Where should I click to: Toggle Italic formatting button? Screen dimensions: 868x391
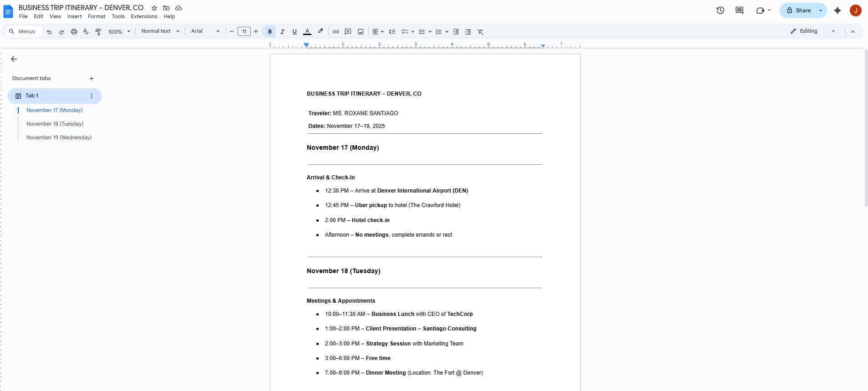click(282, 32)
